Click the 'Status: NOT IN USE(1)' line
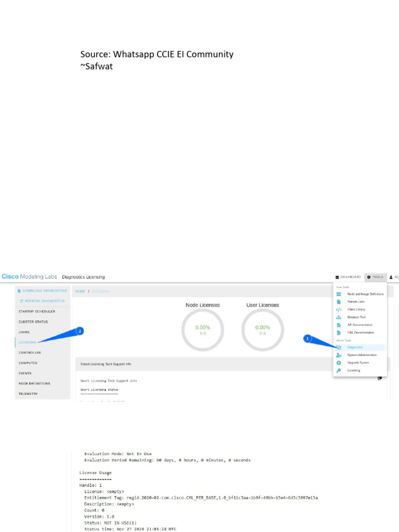Viewport: 399px width, 532px height. [110, 523]
